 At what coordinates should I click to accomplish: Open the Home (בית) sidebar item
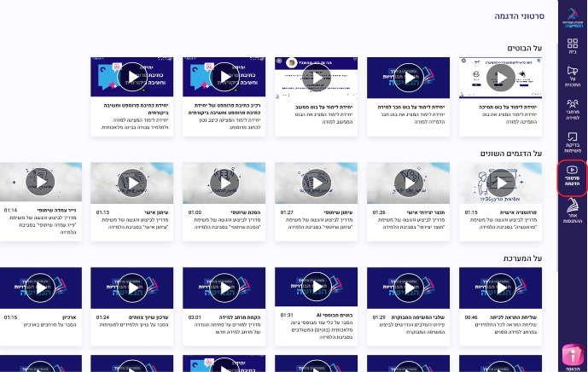[573, 46]
